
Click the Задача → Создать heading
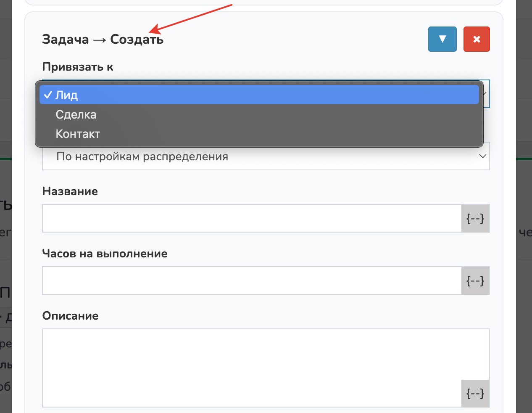103,40
